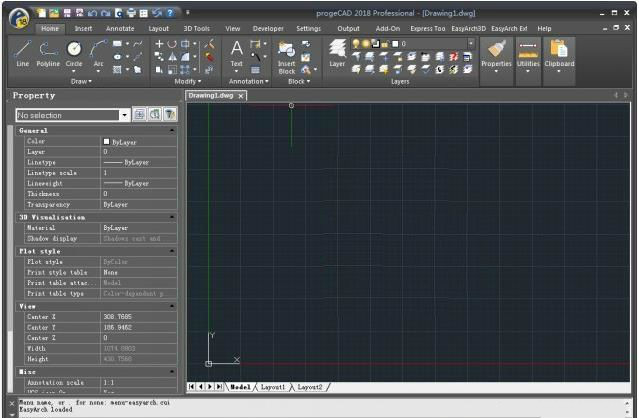Collapse the General property section
Viewport: 639px width, 418px height.
click(171, 131)
